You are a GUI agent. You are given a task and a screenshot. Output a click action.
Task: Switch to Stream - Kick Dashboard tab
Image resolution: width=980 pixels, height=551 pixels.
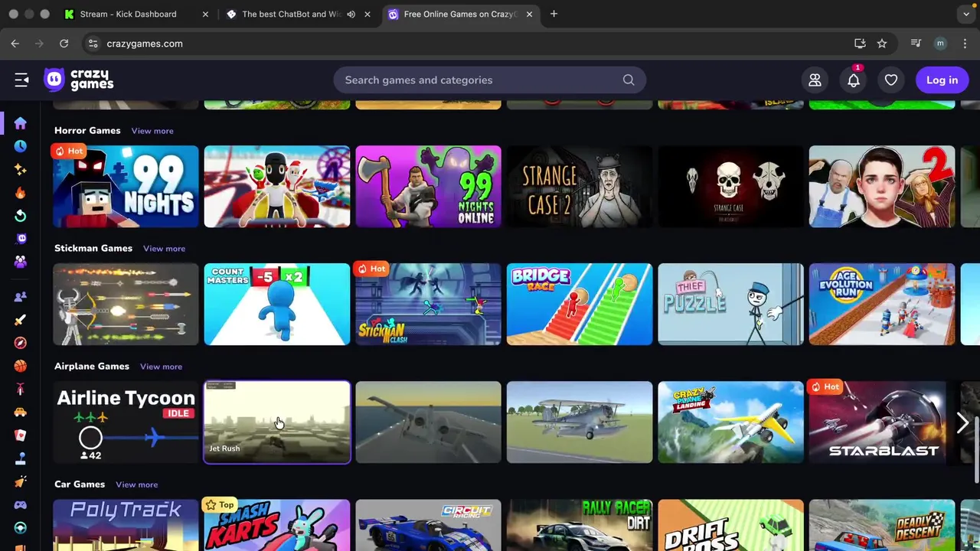pyautogui.click(x=128, y=14)
